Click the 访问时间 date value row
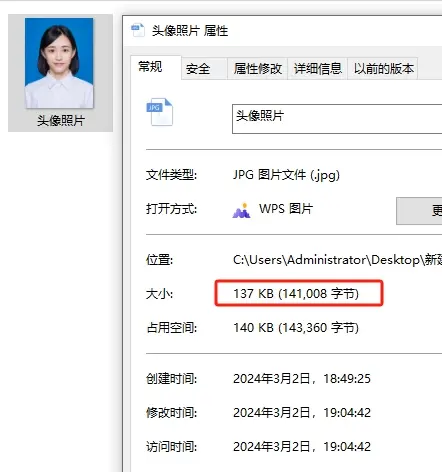This screenshot has width=442, height=472. tap(302, 446)
